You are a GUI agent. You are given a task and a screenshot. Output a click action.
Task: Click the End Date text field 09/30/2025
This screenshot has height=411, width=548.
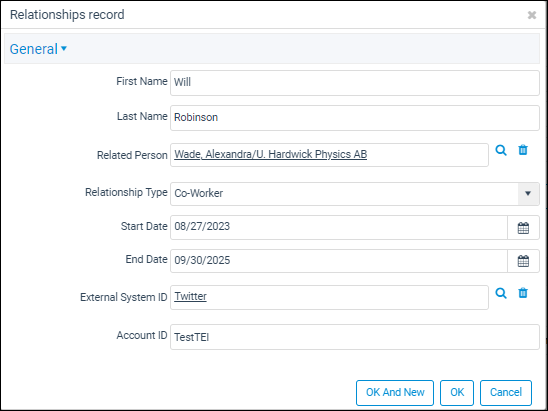click(x=339, y=261)
